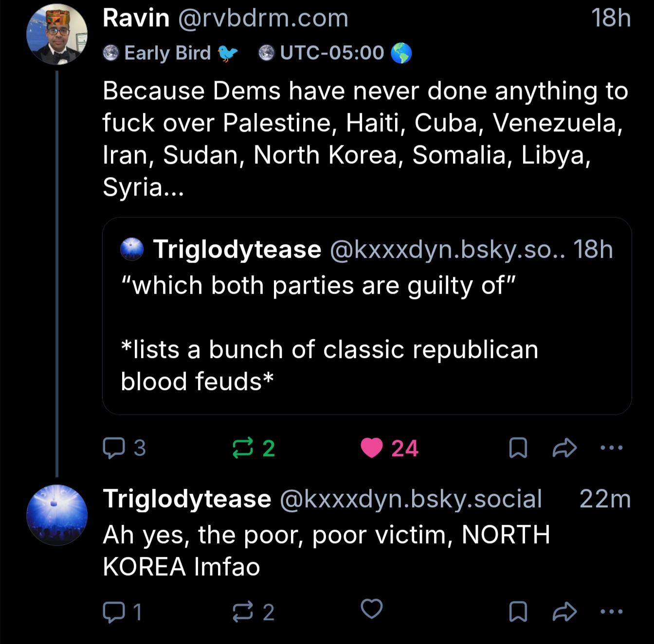Repost Ravin's post

pos(243,448)
